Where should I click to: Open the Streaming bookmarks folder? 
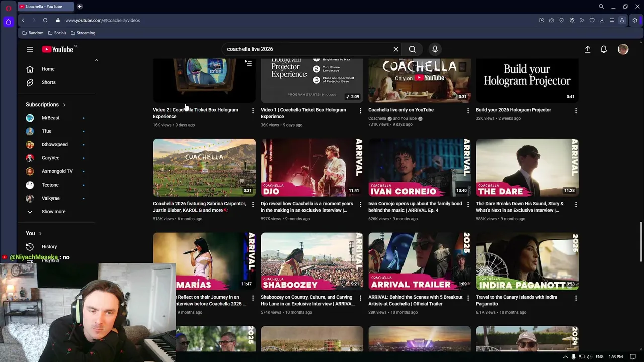coord(83,33)
